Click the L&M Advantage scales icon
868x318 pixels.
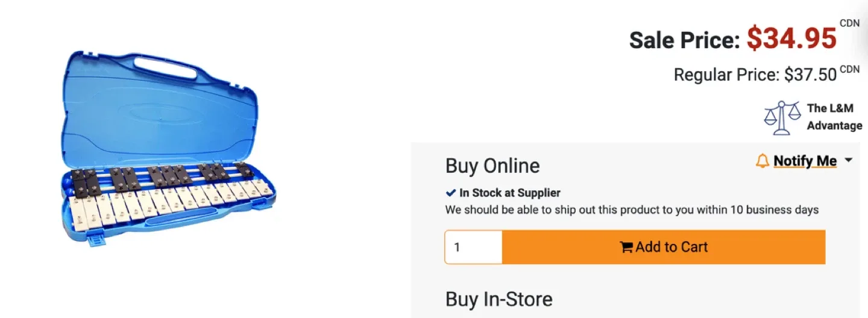point(782,117)
